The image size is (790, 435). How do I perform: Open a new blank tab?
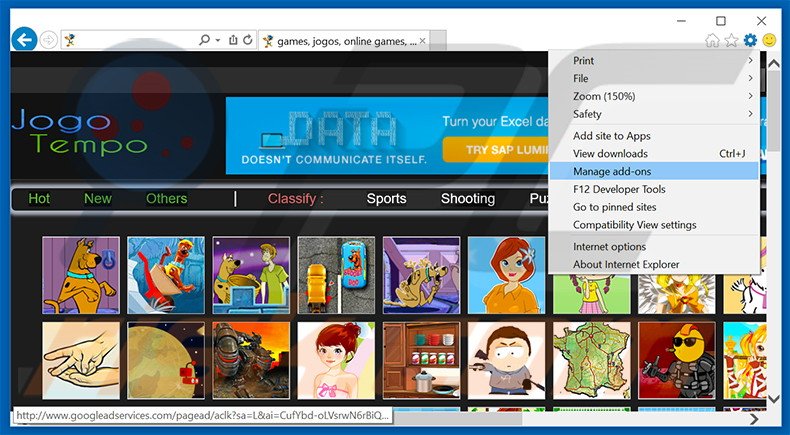[438, 41]
